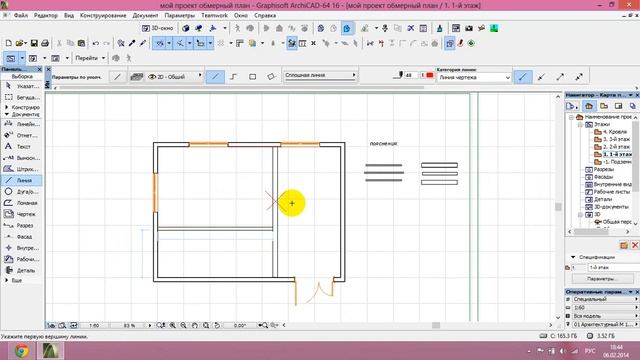Select line without arrowheads option
The height and width of the screenshot is (360, 640).
click(x=523, y=77)
